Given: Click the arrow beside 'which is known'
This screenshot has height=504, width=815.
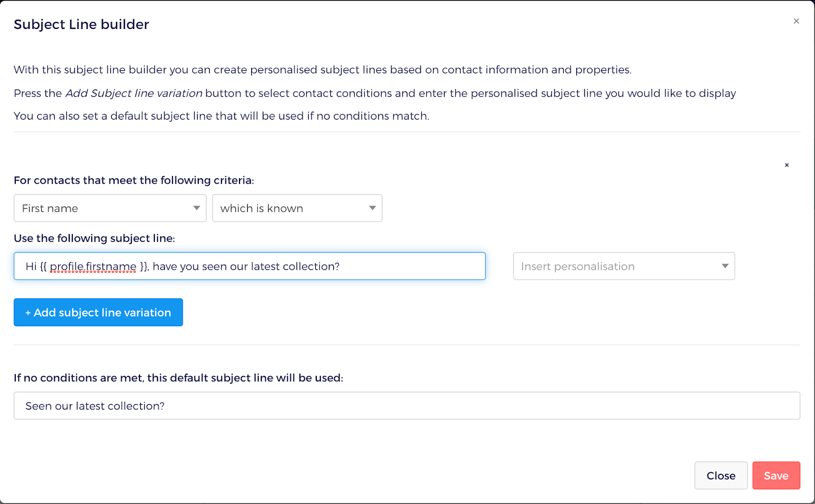Looking at the screenshot, I should pos(372,208).
